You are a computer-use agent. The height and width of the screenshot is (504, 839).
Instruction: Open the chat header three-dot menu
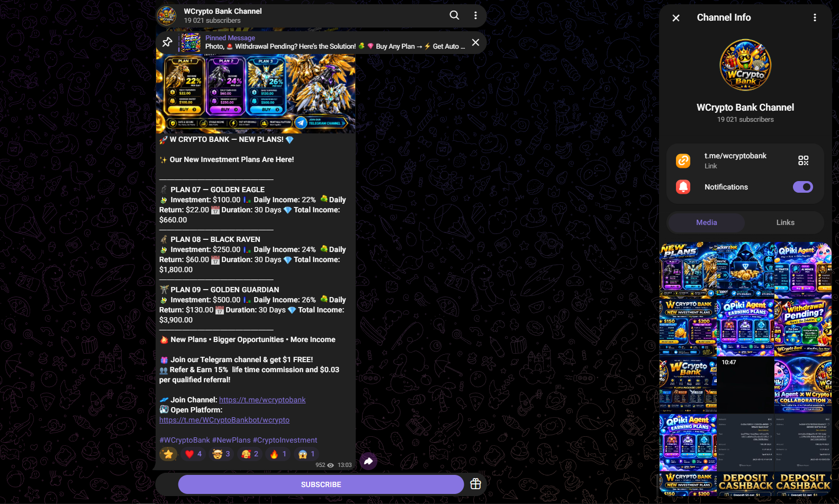476,15
